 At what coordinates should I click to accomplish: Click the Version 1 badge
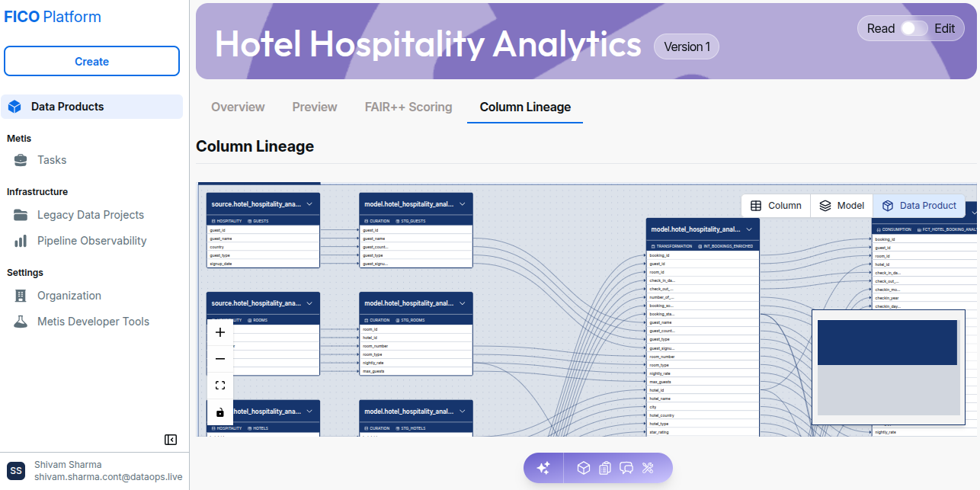[687, 46]
